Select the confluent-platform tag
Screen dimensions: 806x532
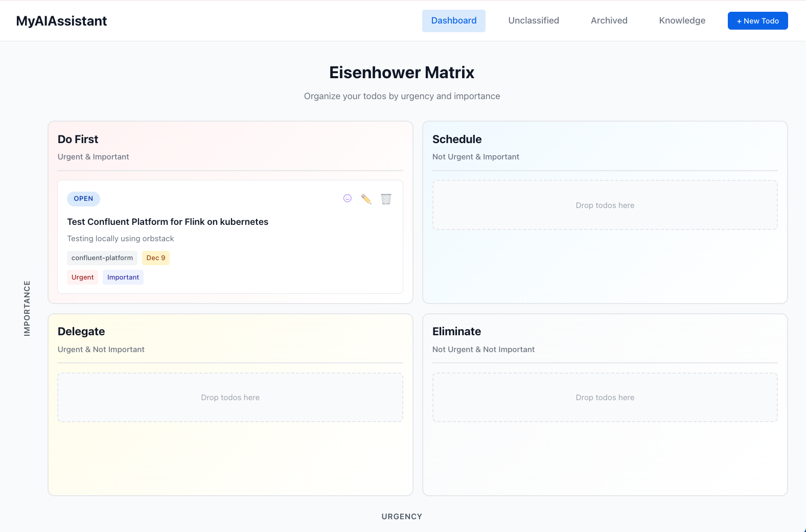coord(102,258)
